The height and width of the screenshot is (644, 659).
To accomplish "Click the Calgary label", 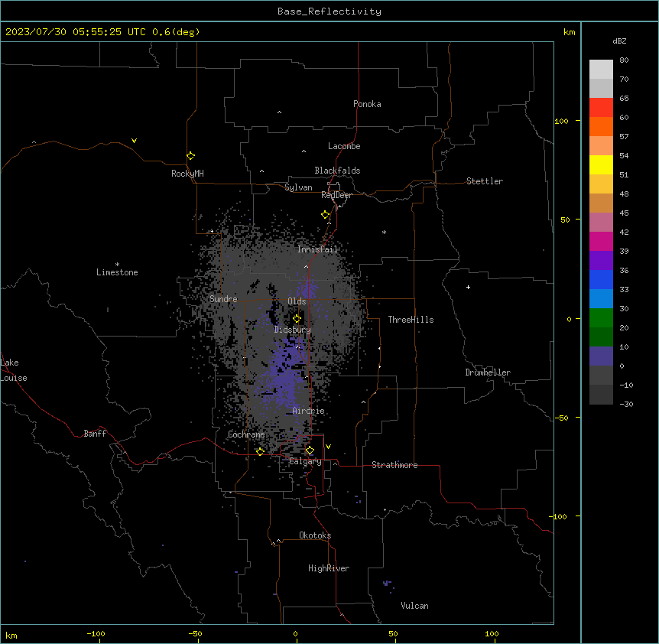I will coord(305,461).
